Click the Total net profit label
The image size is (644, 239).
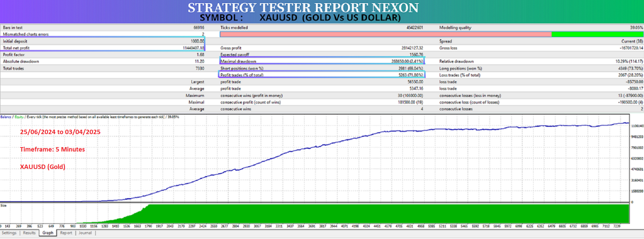point(16,48)
